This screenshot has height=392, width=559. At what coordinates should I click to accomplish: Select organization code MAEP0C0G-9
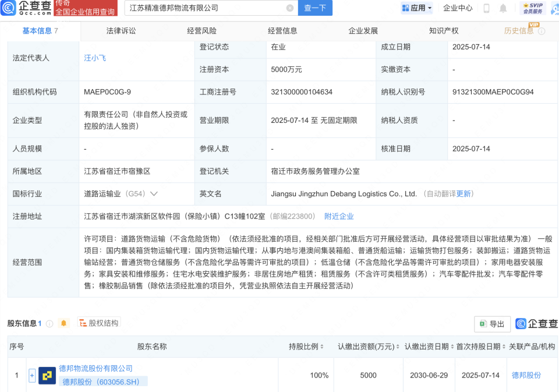point(107,92)
